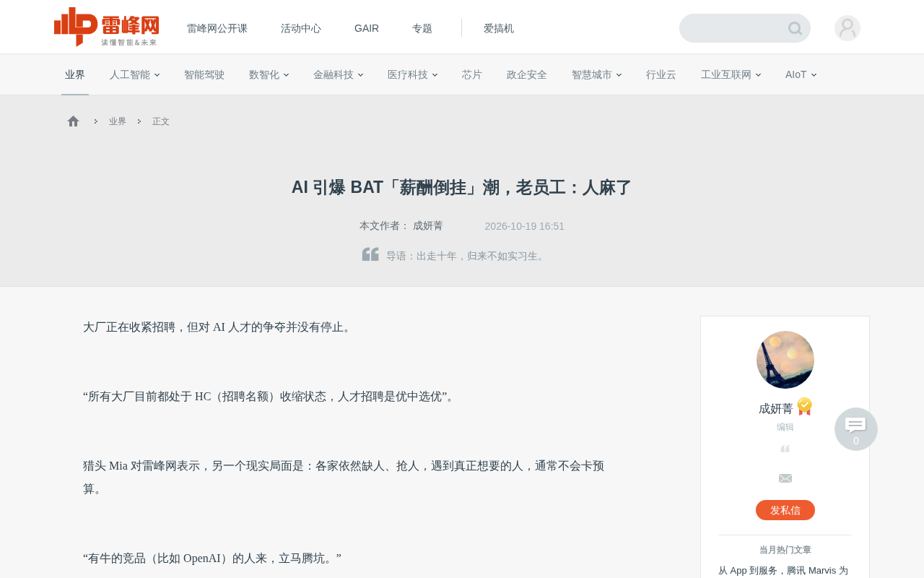
Task: Open 爱搞机 link
Action: coord(499,28)
